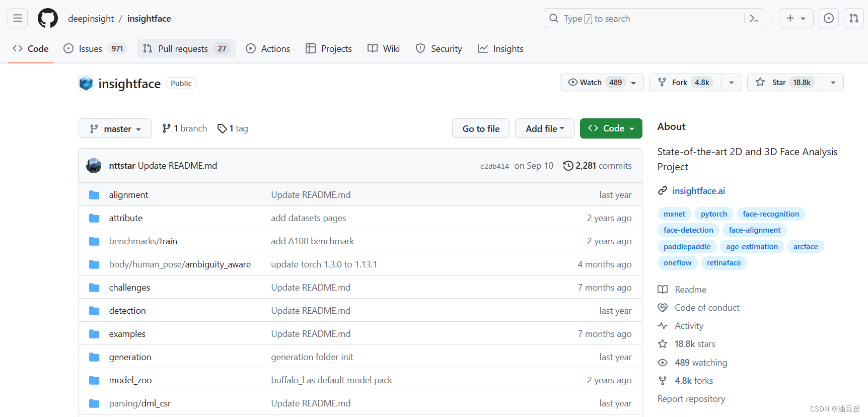Screen dimensions: 868x417
Task: Click the mxnet topic tag
Action: click(674, 214)
